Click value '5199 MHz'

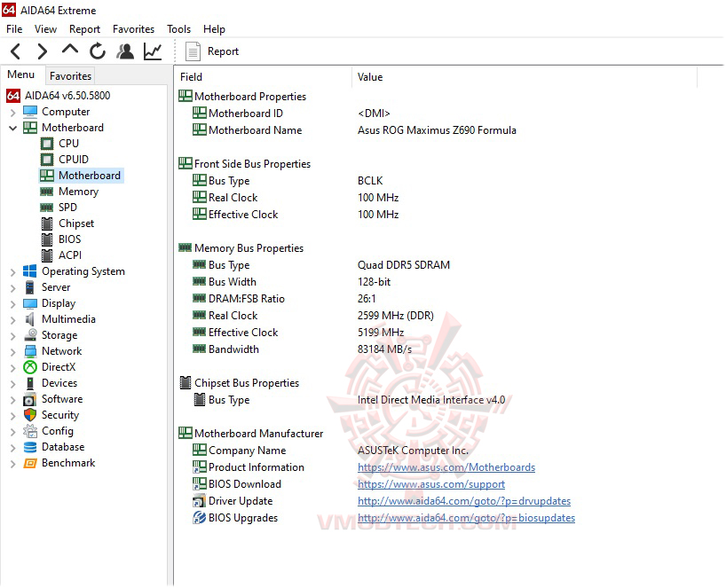pyautogui.click(x=381, y=333)
